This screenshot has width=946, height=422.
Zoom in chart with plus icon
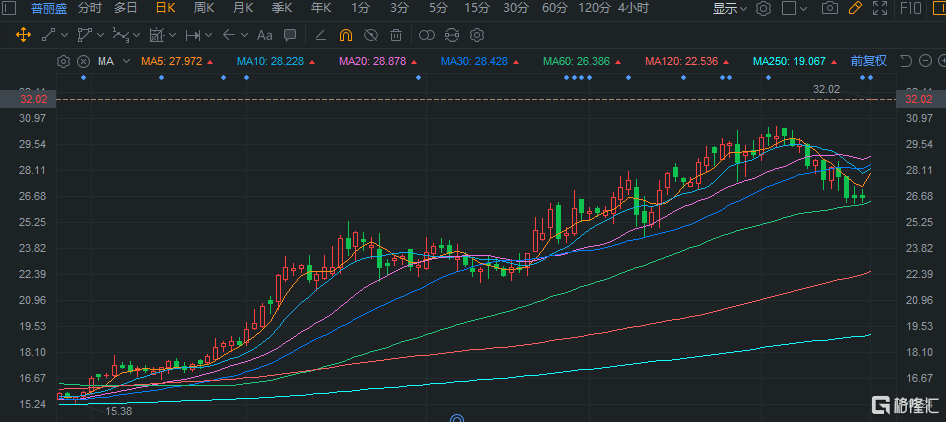[942, 61]
